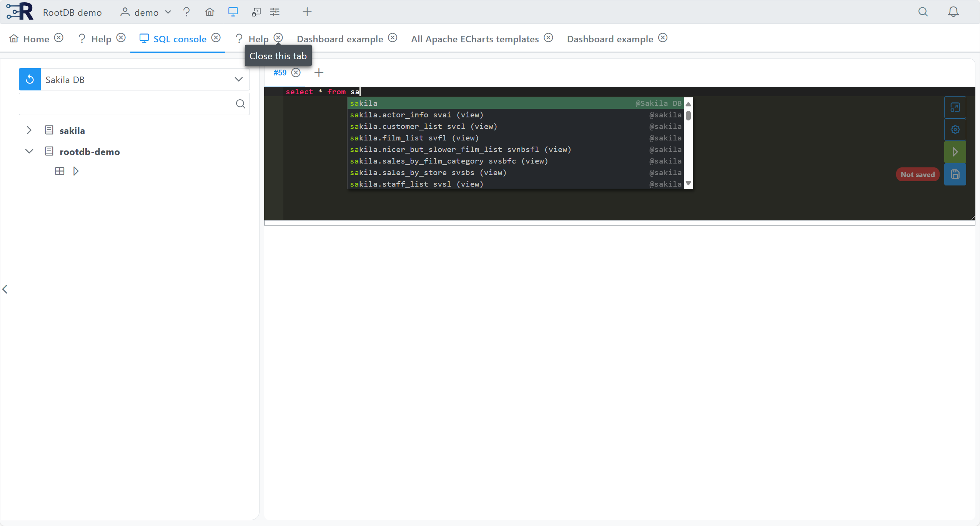Open the demo user menu
980x526 pixels.
tap(146, 12)
